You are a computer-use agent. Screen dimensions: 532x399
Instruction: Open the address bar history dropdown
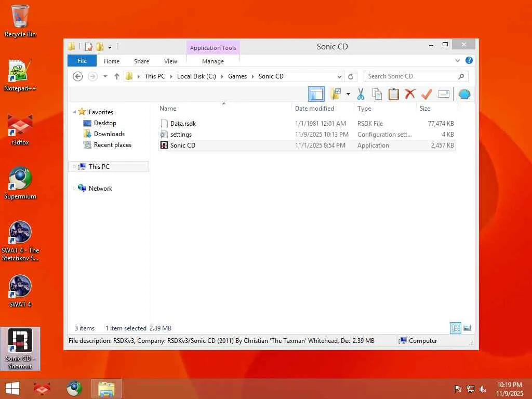tap(339, 77)
